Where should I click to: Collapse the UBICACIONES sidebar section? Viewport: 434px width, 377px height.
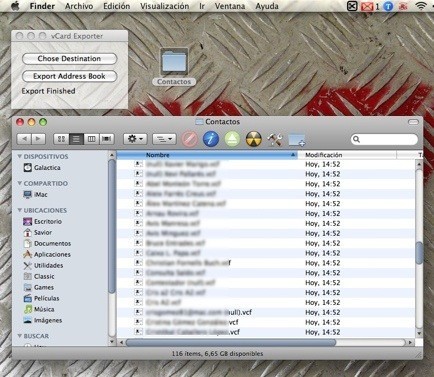[x=20, y=210]
